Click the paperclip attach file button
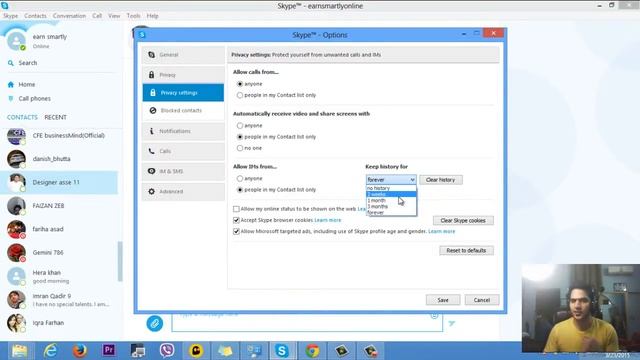 tap(155, 324)
